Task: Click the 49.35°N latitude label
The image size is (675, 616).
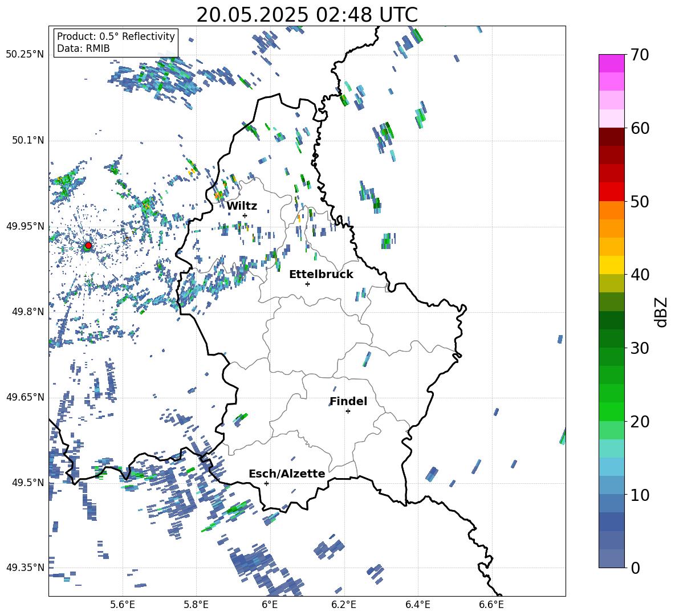Action: 25,568
